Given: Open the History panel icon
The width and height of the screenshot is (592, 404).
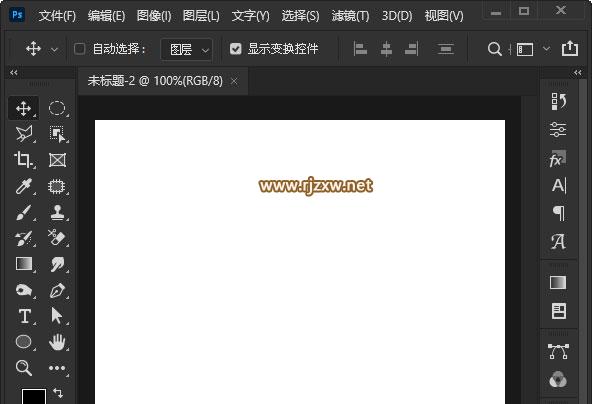Looking at the screenshot, I should (x=558, y=101).
